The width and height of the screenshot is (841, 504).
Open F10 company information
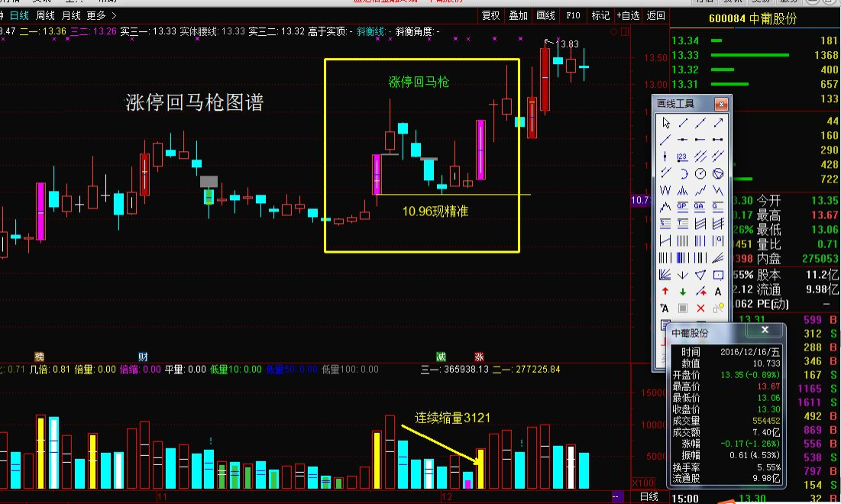[x=574, y=16]
